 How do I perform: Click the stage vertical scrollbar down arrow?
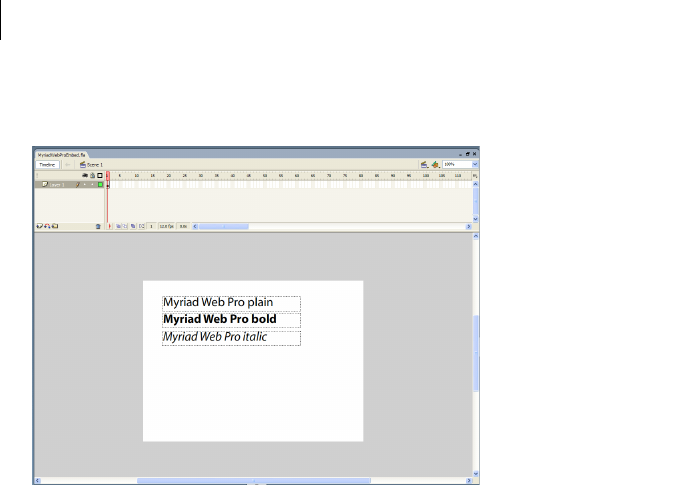pos(476,473)
